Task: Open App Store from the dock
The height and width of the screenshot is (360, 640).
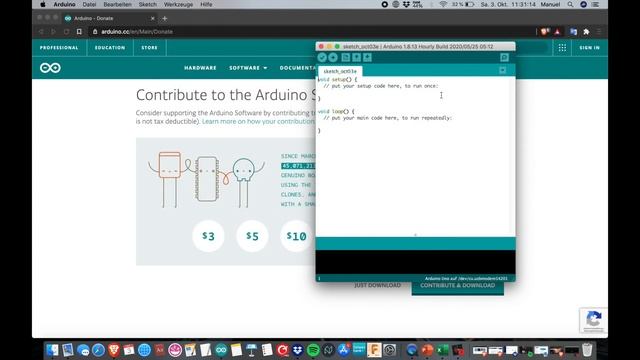Action: click(x=344, y=350)
